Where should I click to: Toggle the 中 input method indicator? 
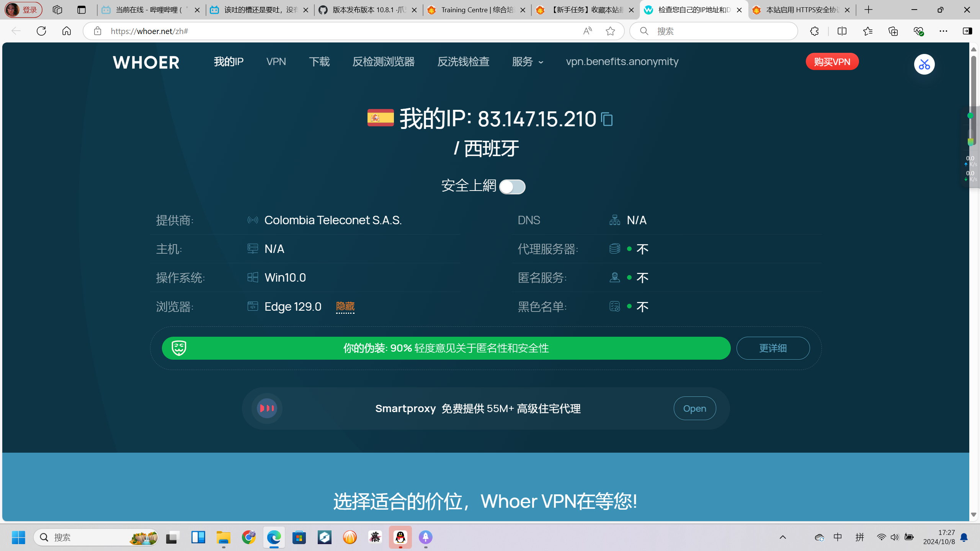pos(838,538)
